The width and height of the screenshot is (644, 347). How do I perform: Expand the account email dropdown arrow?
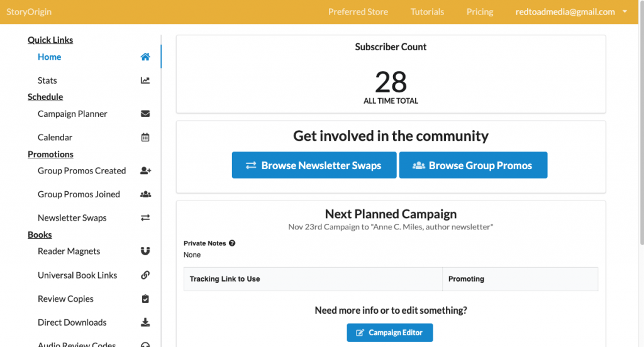(625, 11)
